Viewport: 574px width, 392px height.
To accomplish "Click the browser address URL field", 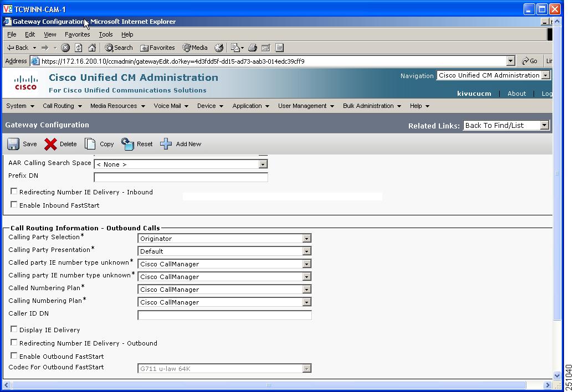I will (273, 61).
